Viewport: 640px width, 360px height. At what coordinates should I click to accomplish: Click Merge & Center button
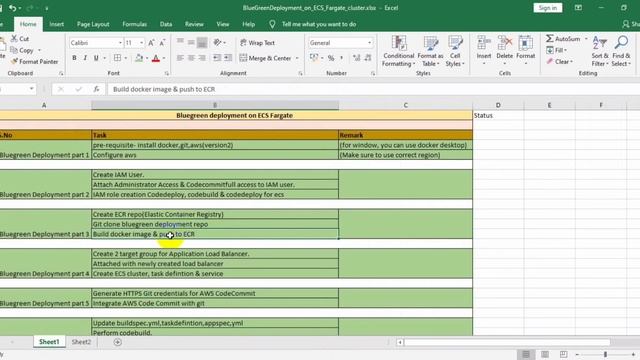(x=265, y=58)
